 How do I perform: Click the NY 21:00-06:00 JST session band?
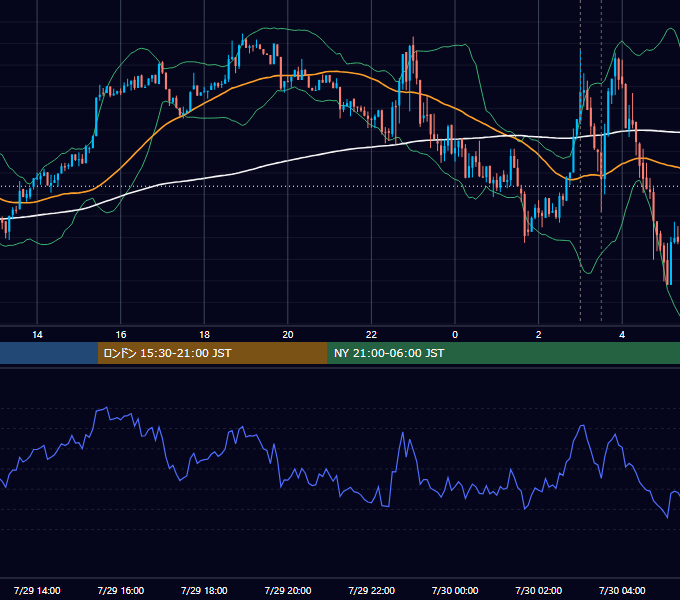(503, 353)
